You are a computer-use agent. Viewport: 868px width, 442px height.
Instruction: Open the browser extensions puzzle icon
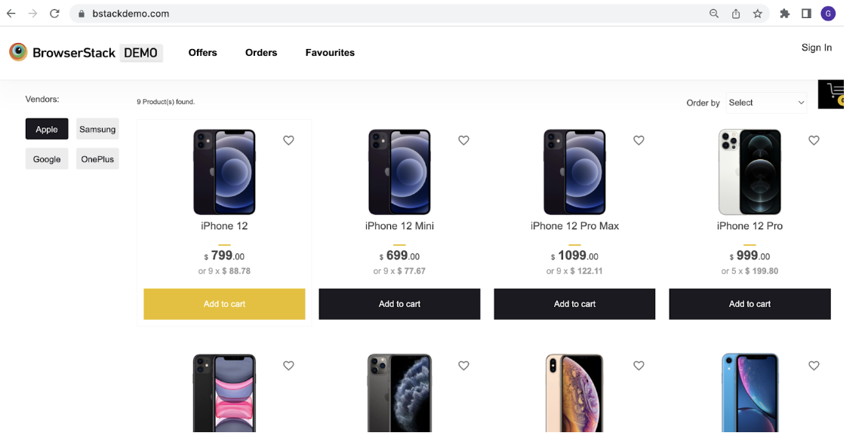[784, 14]
